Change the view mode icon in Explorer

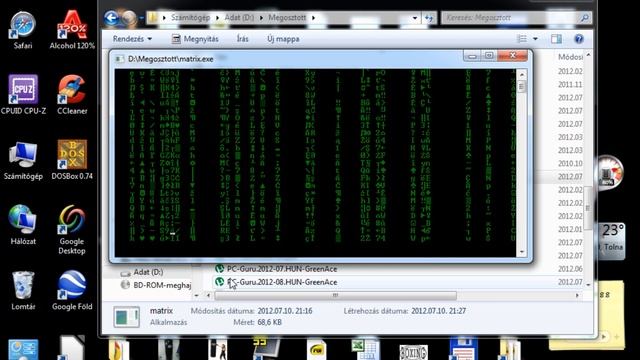tap(522, 39)
